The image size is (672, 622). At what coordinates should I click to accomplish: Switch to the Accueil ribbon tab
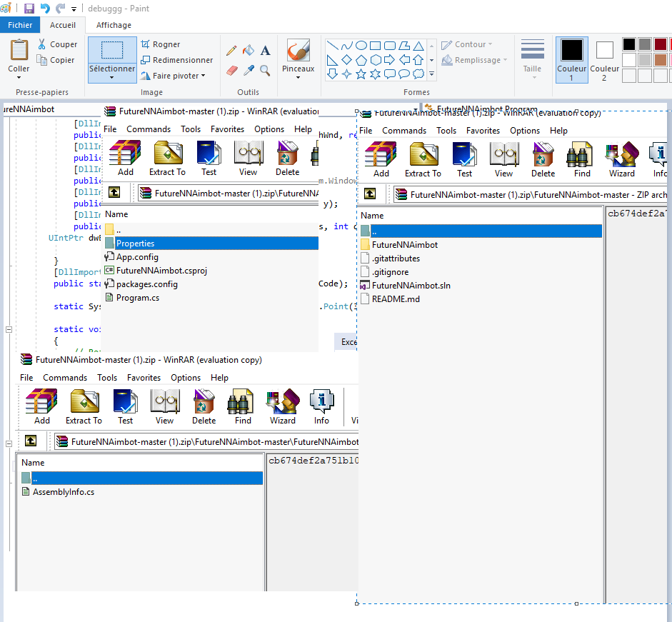pyautogui.click(x=63, y=25)
